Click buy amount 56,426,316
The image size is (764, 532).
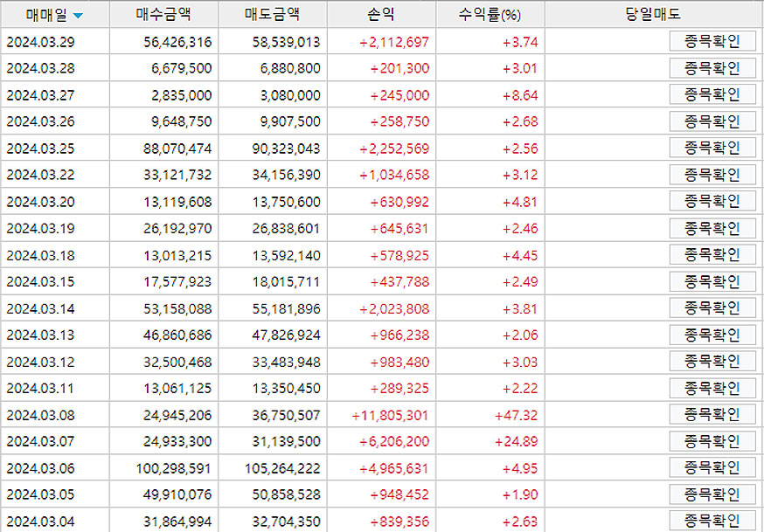[177, 42]
